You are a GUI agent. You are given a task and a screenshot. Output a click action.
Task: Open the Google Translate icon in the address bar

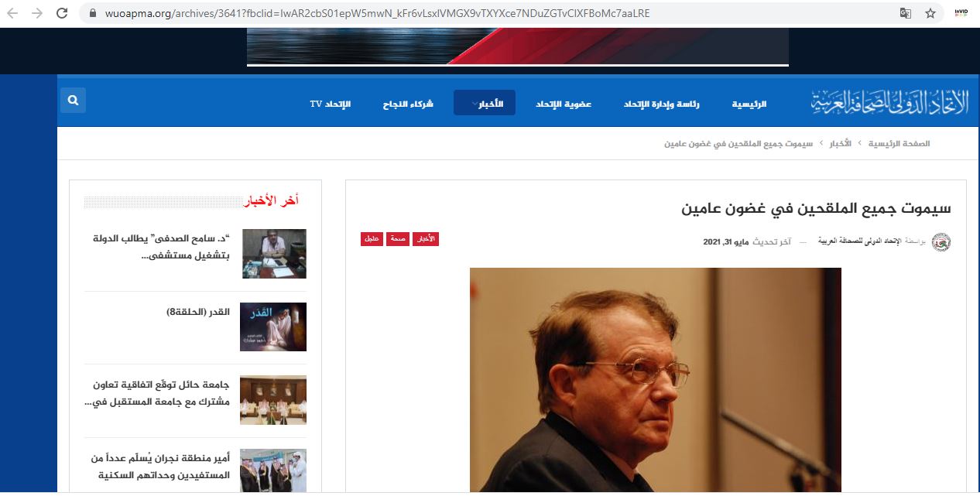pyautogui.click(x=905, y=13)
